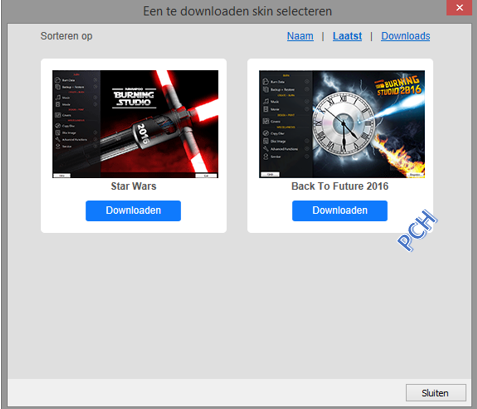Click the Star Wars skin title
477x409 pixels.
click(x=133, y=186)
